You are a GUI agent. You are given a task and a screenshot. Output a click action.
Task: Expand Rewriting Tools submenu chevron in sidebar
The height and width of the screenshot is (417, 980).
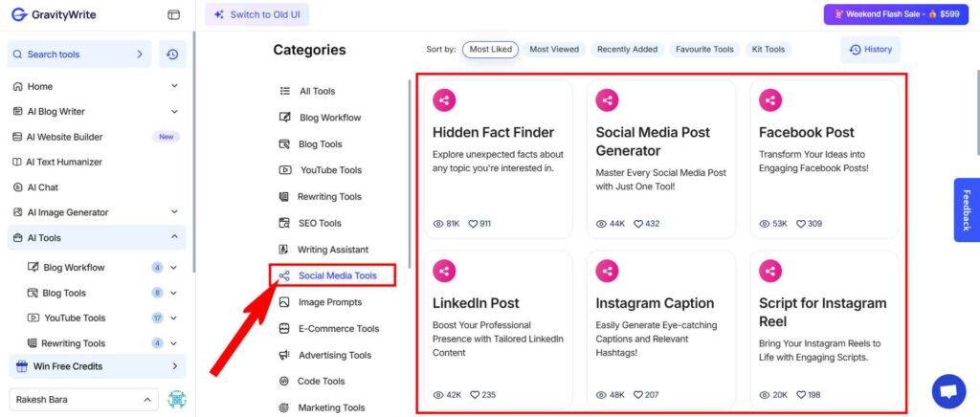click(x=173, y=343)
